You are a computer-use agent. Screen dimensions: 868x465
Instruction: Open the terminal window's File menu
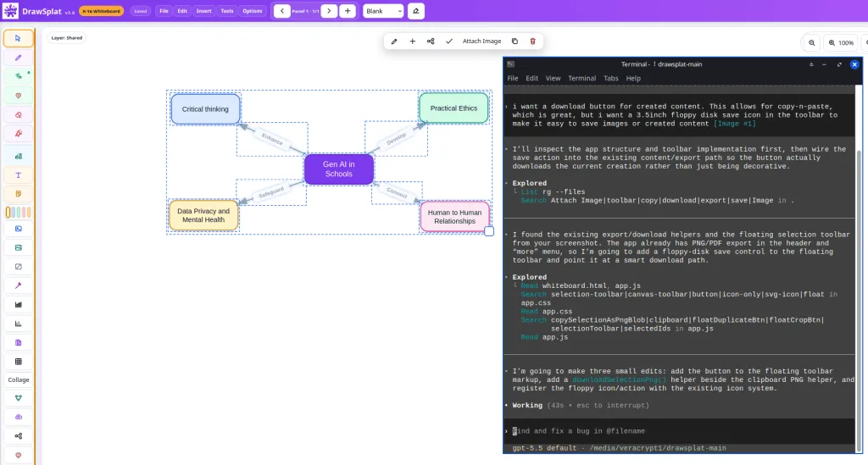point(513,79)
